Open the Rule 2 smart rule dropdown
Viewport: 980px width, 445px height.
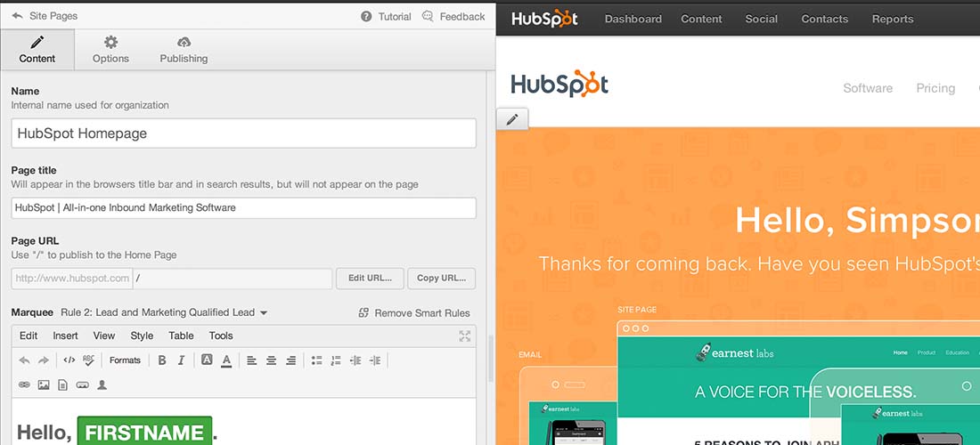[x=164, y=312]
